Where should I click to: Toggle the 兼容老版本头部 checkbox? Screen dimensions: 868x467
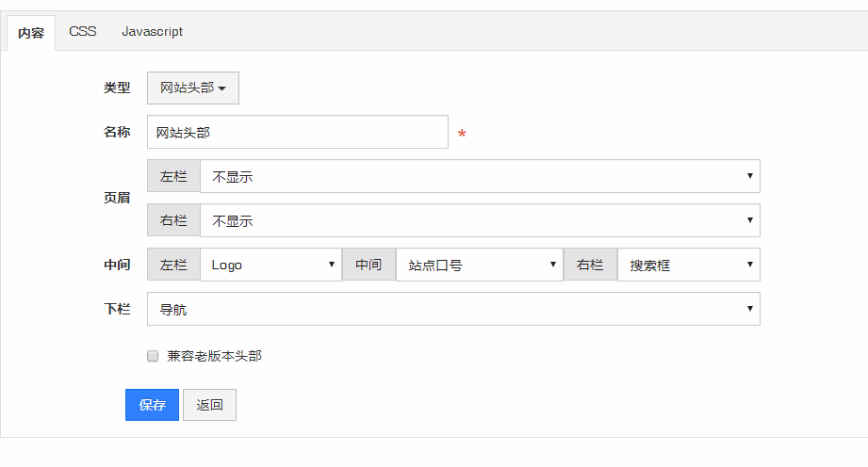pyautogui.click(x=153, y=356)
